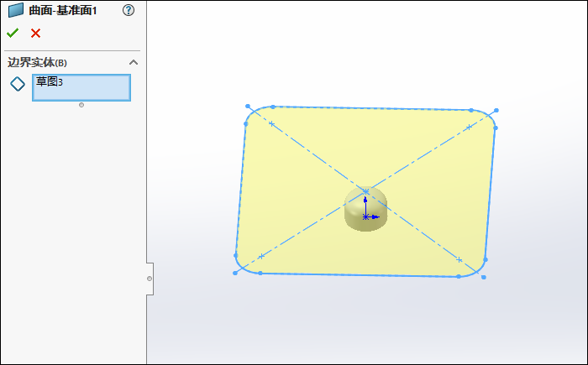
Task: Confirm the surface with green checkmark
Action: tap(13, 33)
